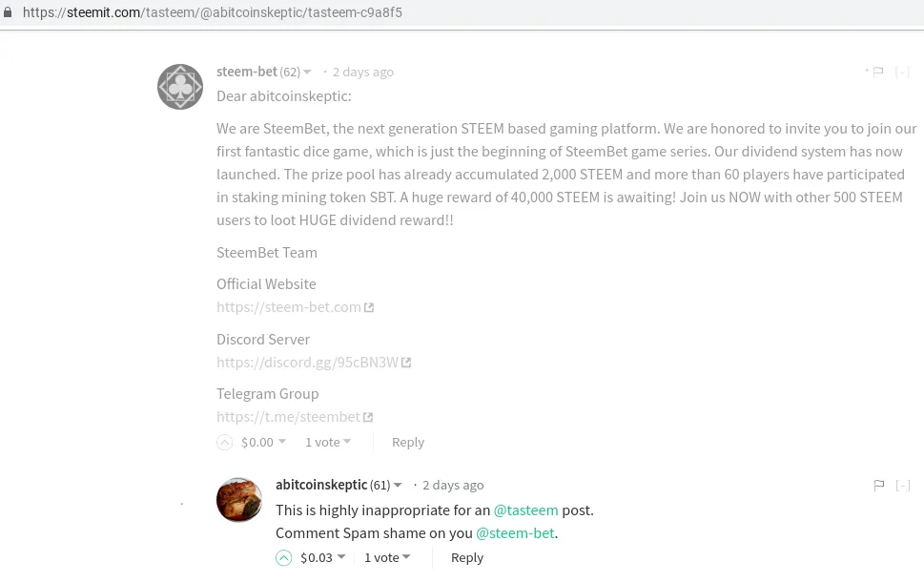Viewport: 924px width, 583px height.
Task: Click external link icon beside steem-bet.com
Action: pos(370,308)
